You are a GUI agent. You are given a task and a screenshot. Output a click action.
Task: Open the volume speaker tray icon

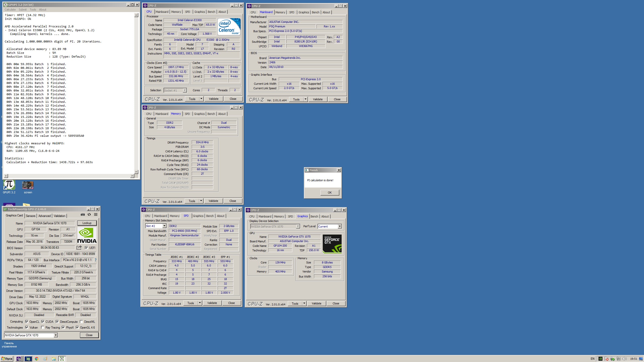pos(625,359)
